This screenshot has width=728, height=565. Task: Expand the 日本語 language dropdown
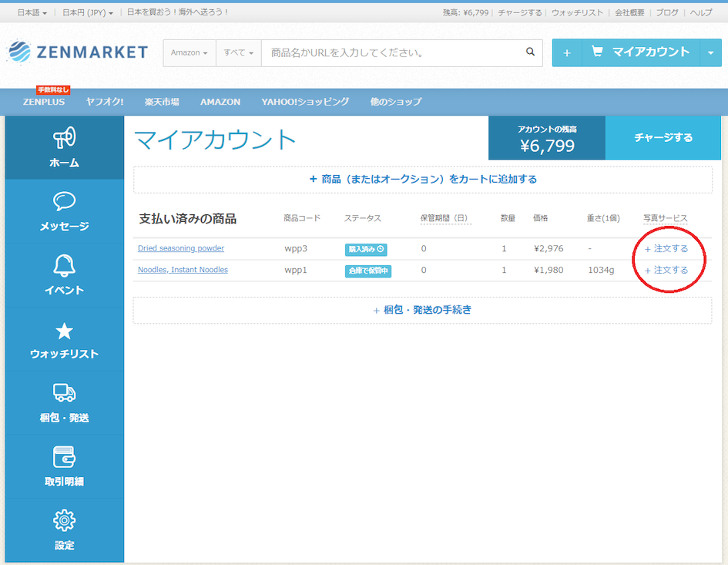[x=32, y=13]
